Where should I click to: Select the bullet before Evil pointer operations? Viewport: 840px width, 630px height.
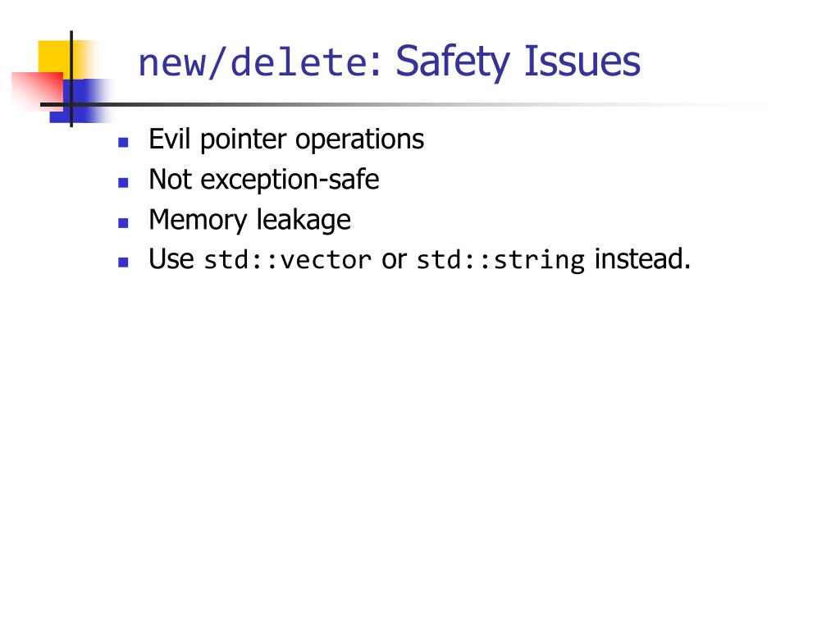(123, 142)
